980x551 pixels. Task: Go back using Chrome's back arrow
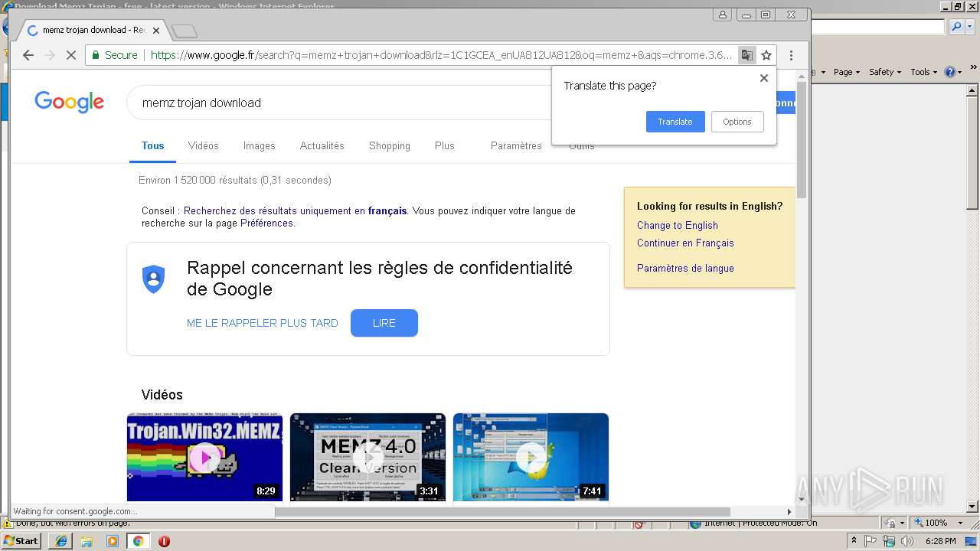coord(28,55)
